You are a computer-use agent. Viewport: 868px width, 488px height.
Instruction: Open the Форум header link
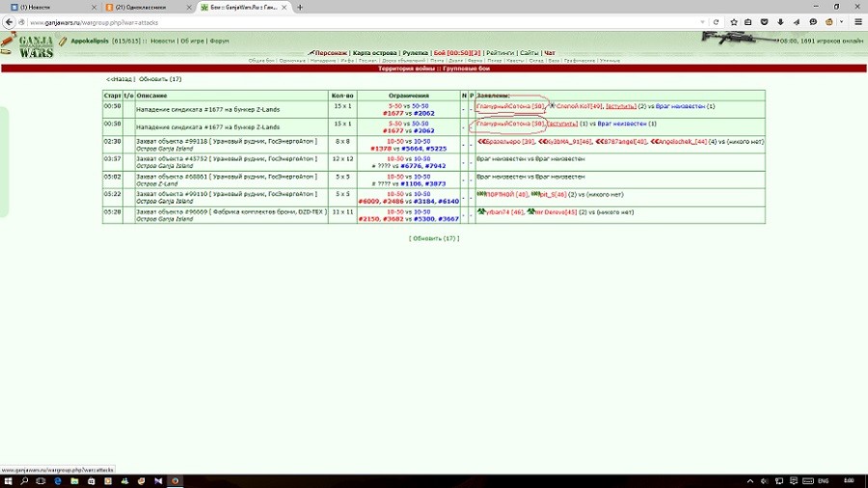[219, 41]
